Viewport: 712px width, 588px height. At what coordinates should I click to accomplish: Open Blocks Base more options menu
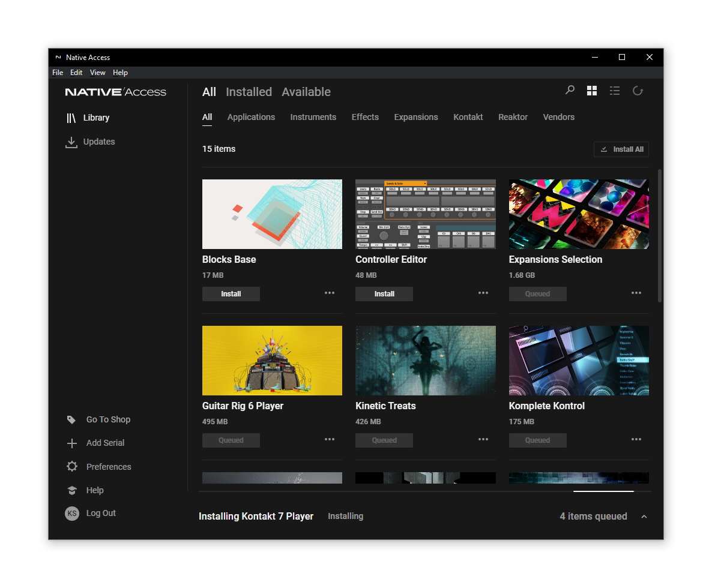coord(330,293)
